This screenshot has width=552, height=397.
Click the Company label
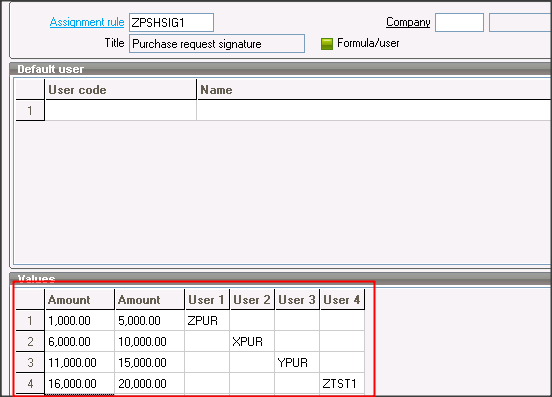point(408,22)
